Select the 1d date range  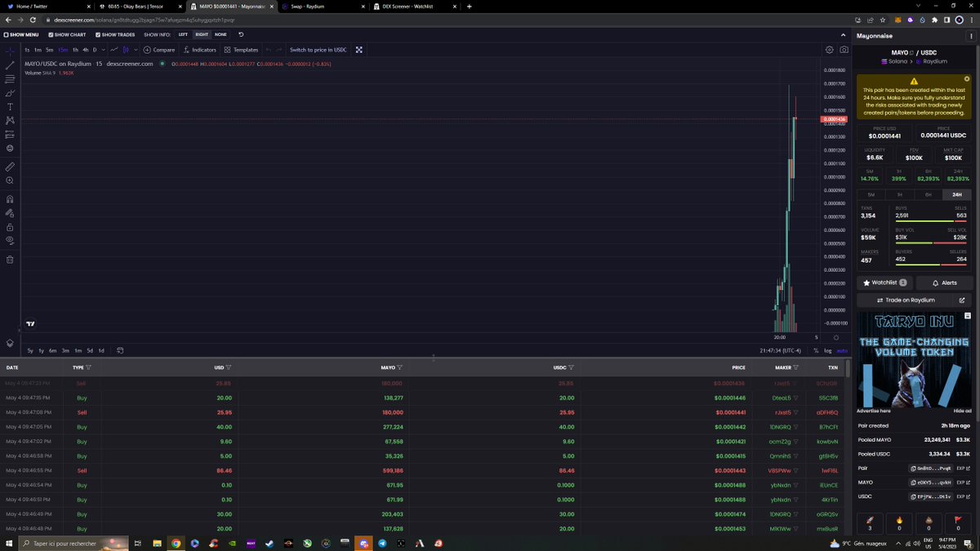[x=101, y=350]
